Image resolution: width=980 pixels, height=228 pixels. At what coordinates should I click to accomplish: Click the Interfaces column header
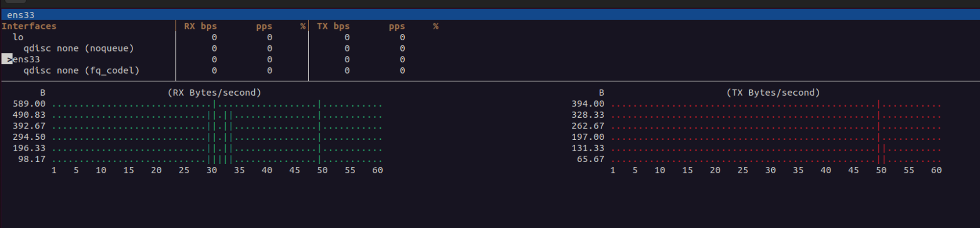[29, 26]
